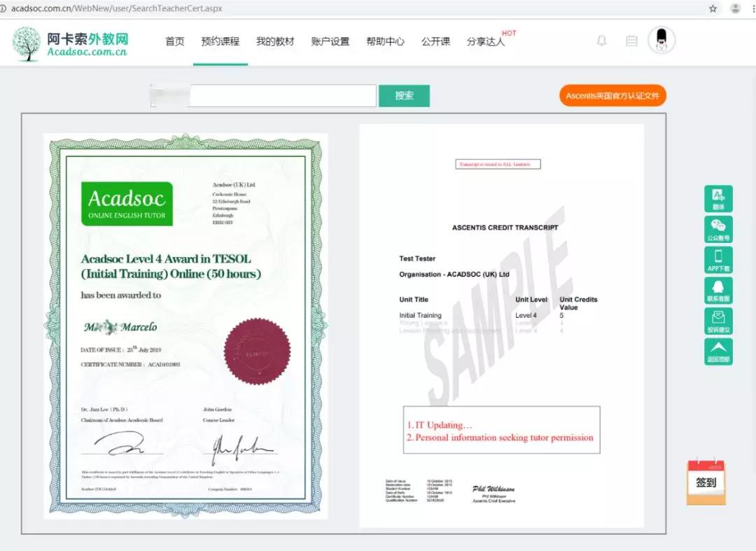Click the user avatar in header

point(661,41)
